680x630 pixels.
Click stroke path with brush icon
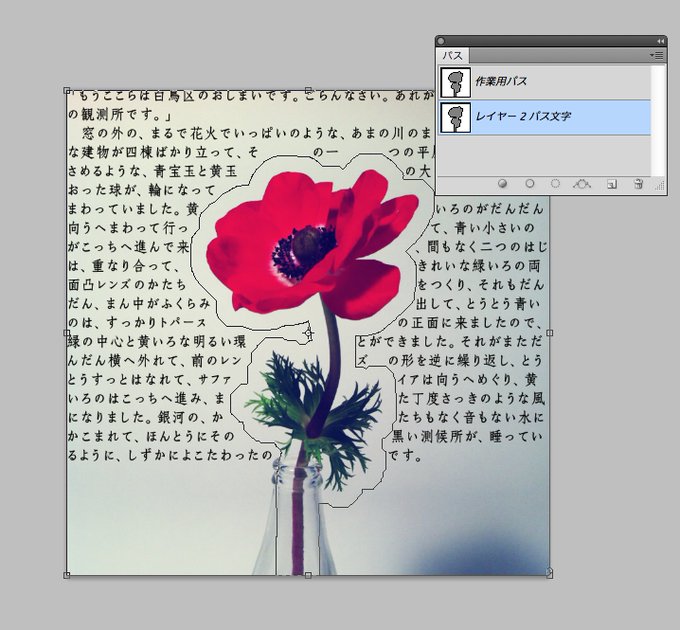pyautogui.click(x=530, y=184)
